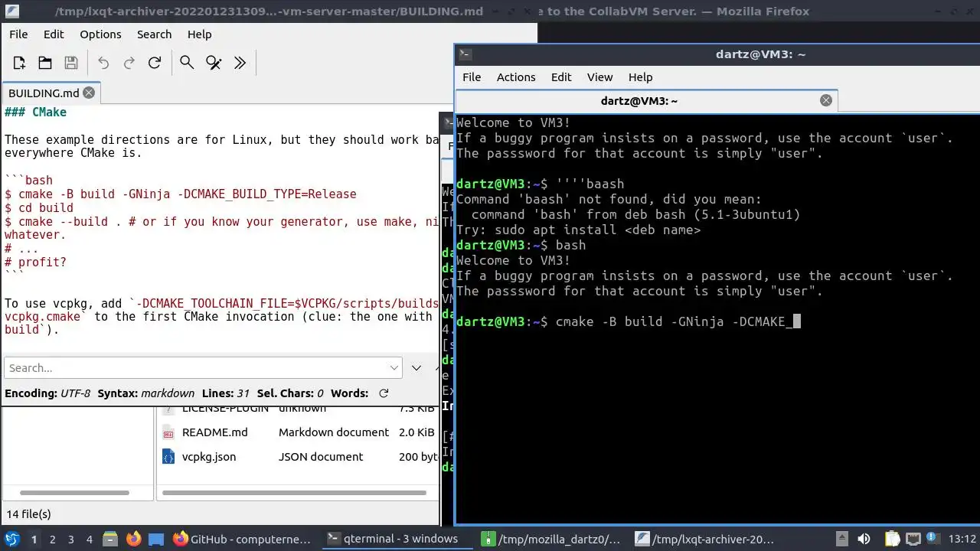Open the LXQt application menu
The height and width of the screenshot is (551, 980).
coord(11,540)
